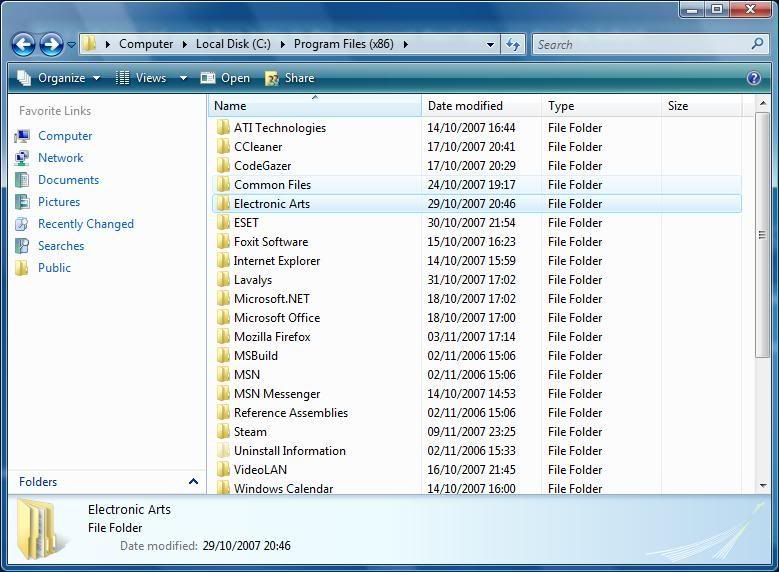Click Date modified value in details pane
Screen dimensions: 779x572
[x=246, y=546]
